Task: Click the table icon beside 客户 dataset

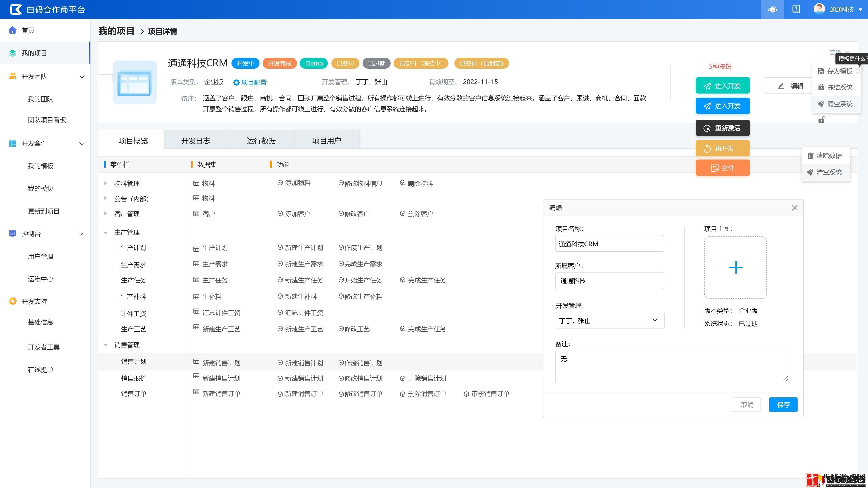Action: (196, 213)
